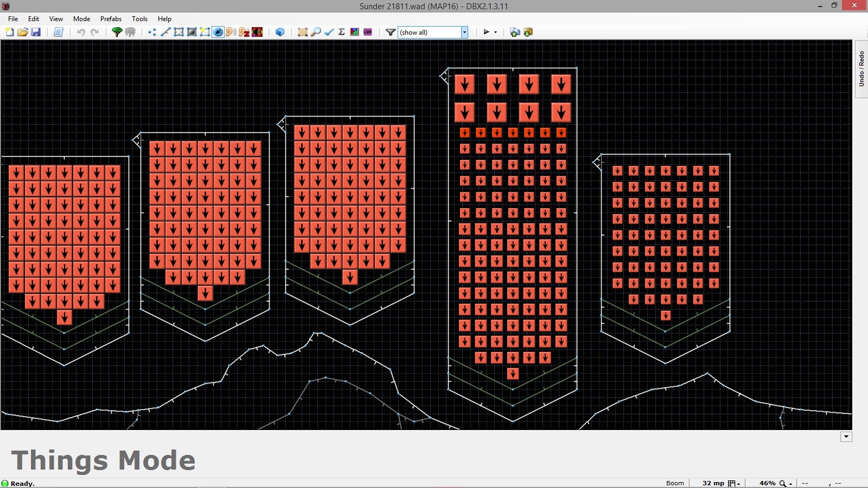Click the Test Map play button

pos(486,32)
